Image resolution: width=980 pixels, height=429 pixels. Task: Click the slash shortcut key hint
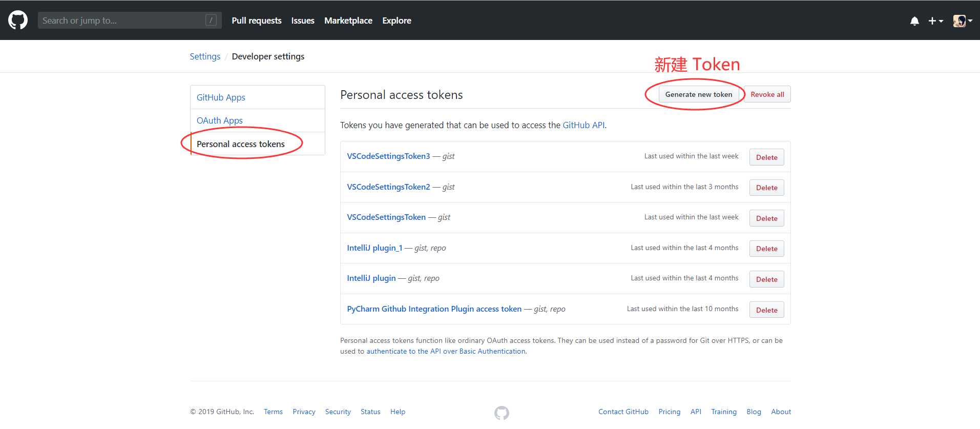click(x=211, y=21)
